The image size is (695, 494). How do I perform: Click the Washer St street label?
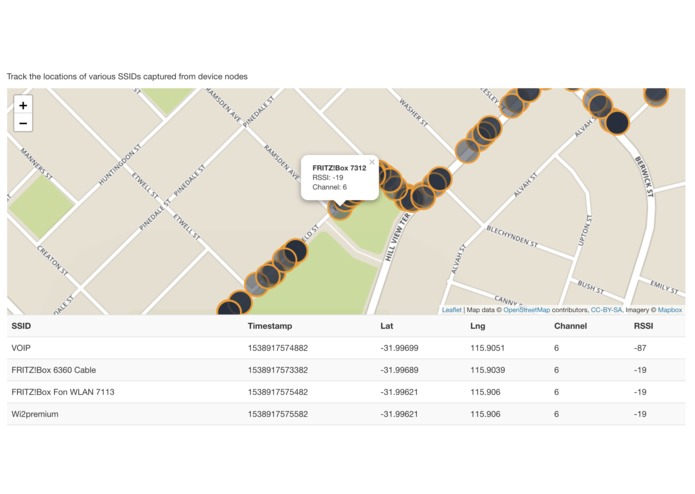click(x=413, y=113)
